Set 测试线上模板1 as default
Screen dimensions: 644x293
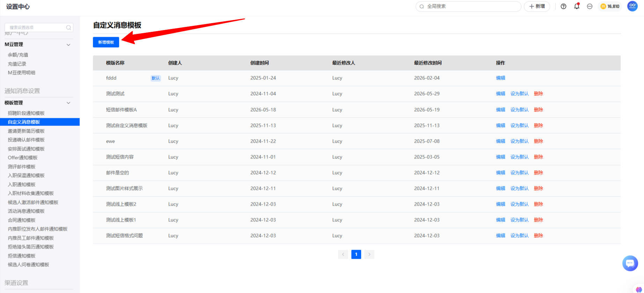pyautogui.click(x=519, y=220)
